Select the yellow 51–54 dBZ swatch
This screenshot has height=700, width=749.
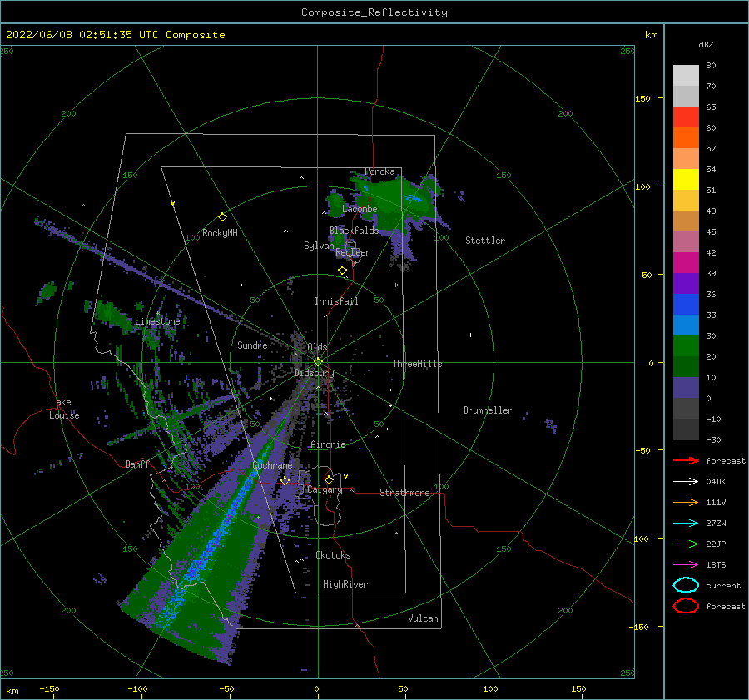coord(686,180)
